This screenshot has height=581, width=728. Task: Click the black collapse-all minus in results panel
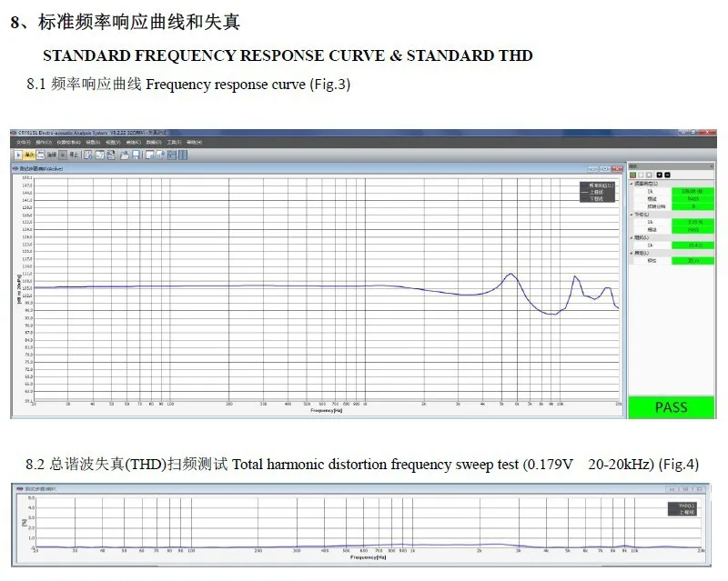(667, 175)
